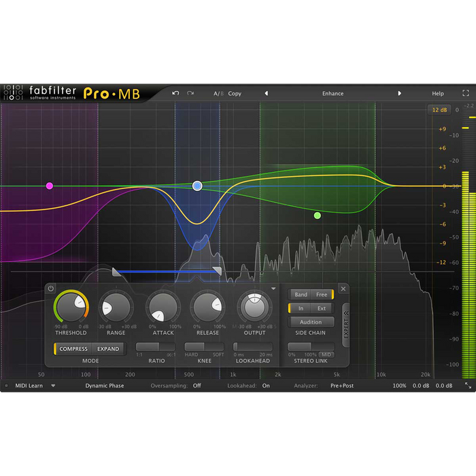Open the Enhance preset menu
Viewport: 476px width, 476px height.
click(333, 94)
